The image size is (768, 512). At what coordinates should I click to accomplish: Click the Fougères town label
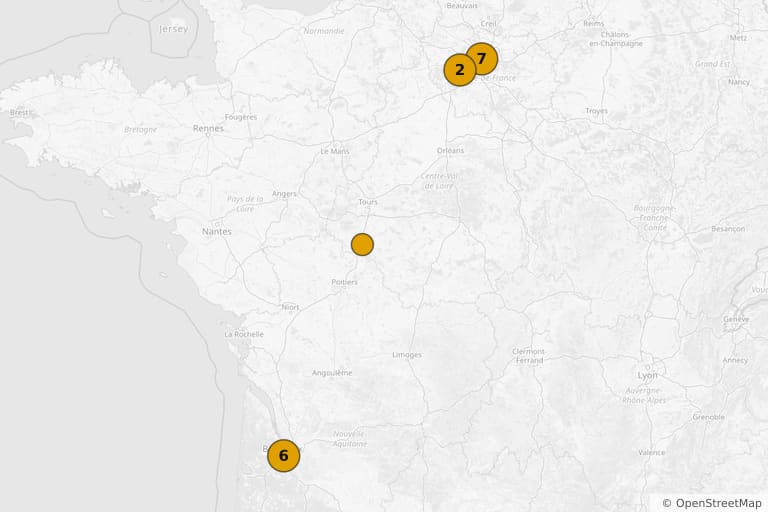click(x=241, y=117)
